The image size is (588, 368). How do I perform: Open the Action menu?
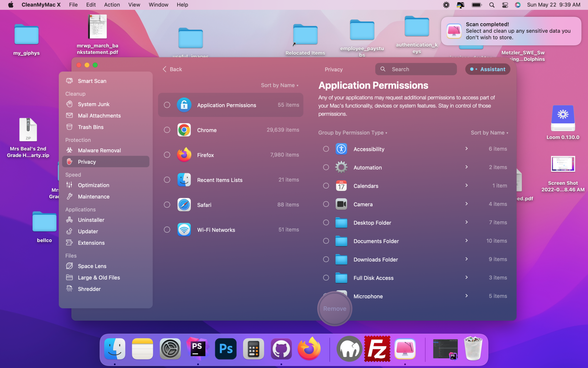(112, 5)
